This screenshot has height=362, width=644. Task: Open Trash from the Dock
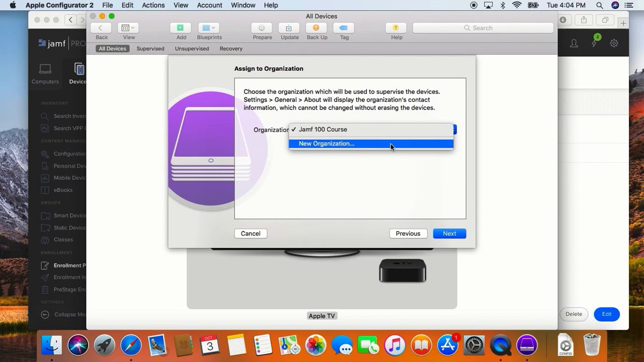[x=592, y=345]
